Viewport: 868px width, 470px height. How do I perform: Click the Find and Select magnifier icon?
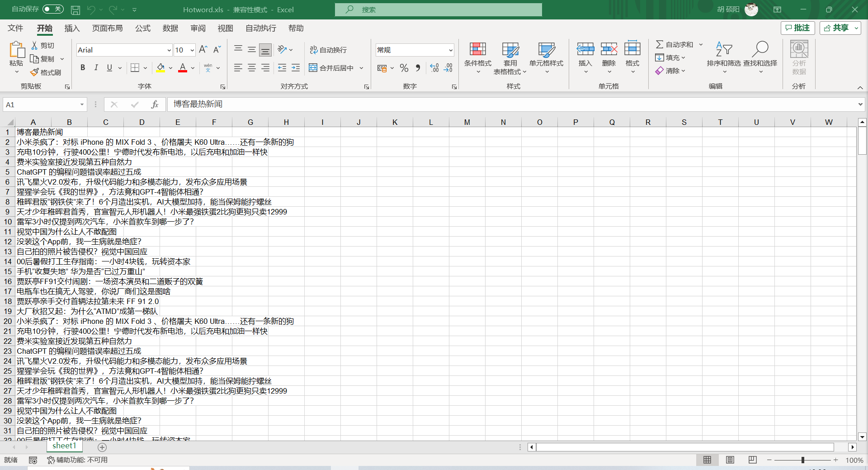(x=760, y=49)
